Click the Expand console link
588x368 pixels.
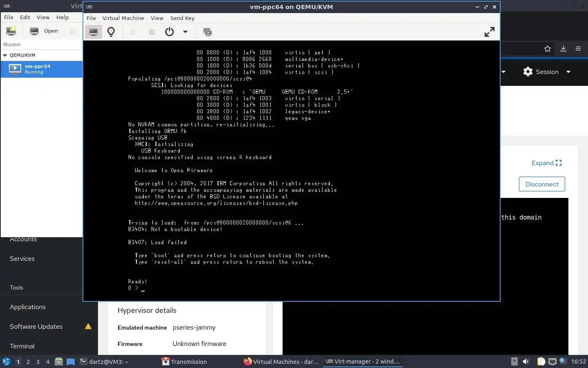click(x=546, y=163)
